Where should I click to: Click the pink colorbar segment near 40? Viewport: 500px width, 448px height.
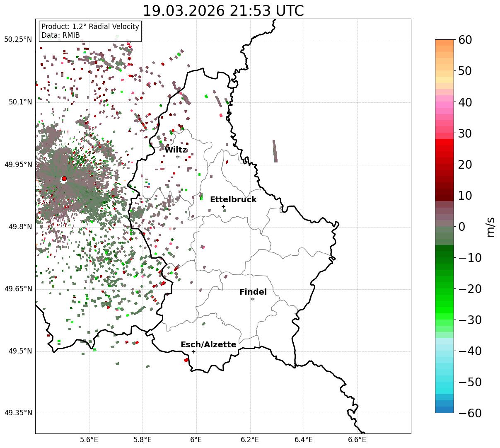[x=444, y=102]
